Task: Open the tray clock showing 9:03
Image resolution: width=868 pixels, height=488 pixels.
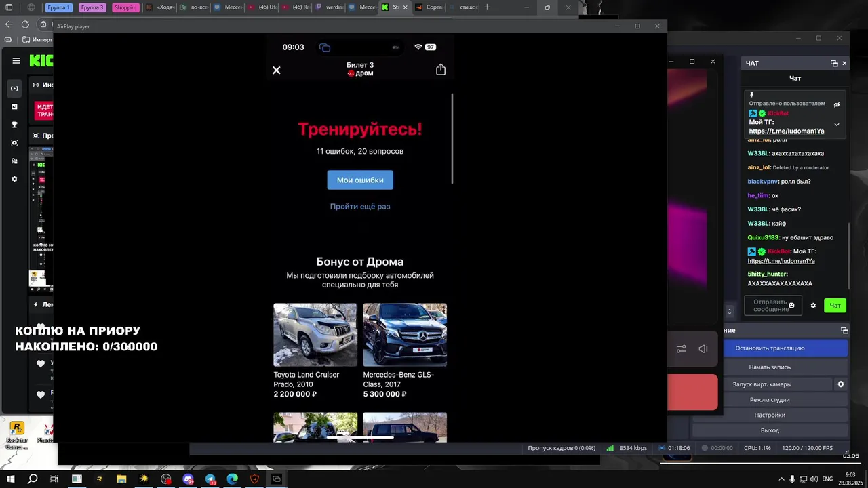Action: 850,479
